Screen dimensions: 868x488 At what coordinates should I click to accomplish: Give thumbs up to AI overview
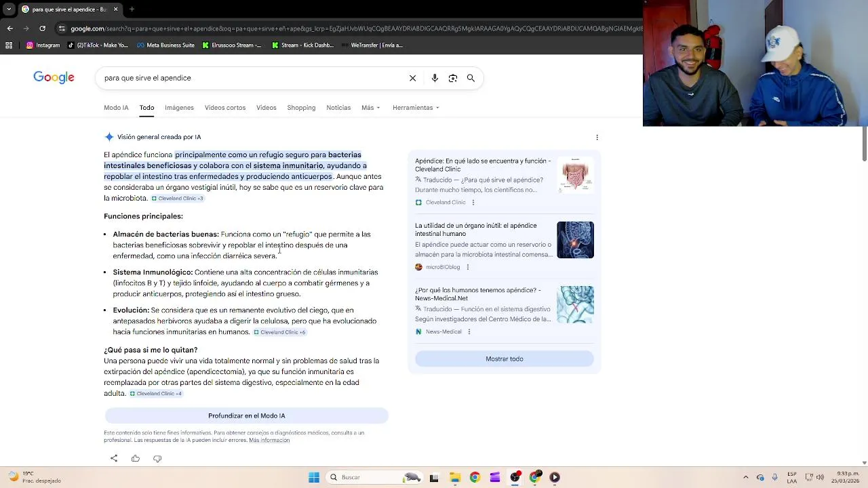(136, 458)
